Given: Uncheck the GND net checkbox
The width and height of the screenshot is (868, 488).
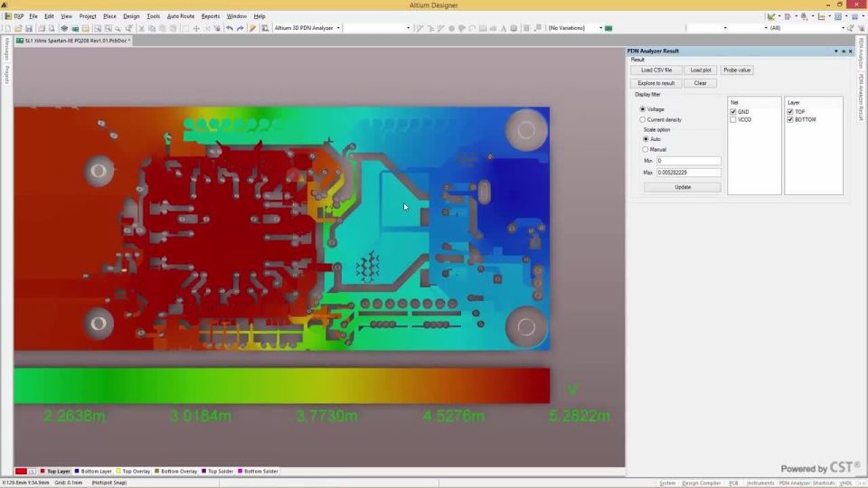Looking at the screenshot, I should [x=733, y=112].
